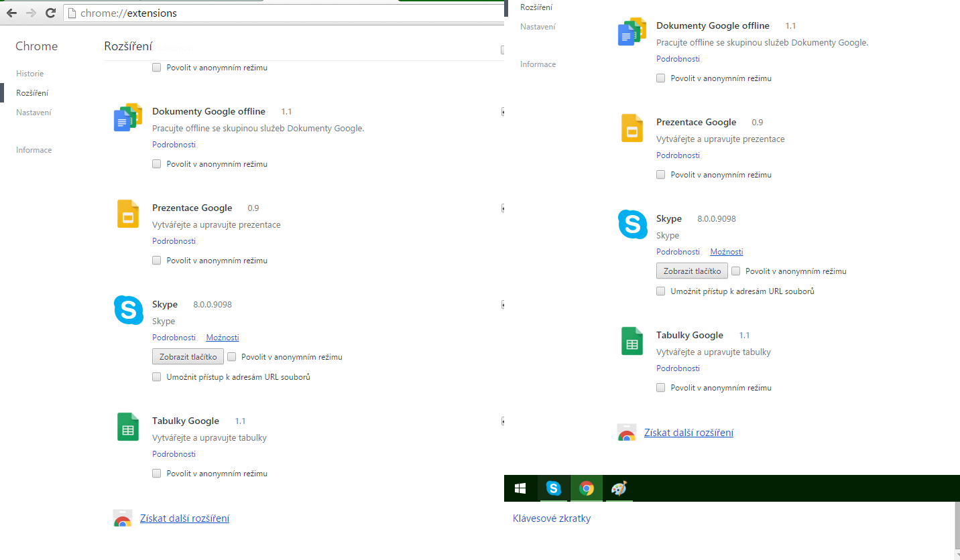Click Skype's Zobrazit tlačítko button in right view
The image size is (960, 560).
click(692, 271)
